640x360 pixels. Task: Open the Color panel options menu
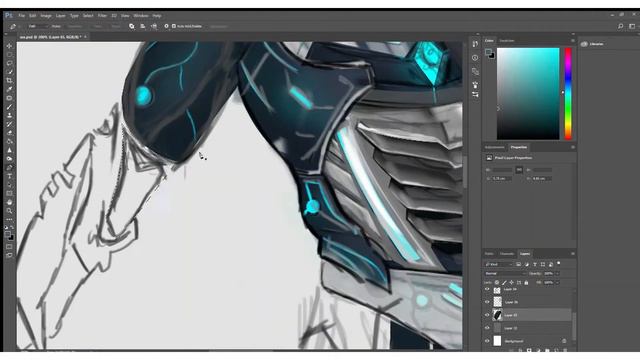coord(573,41)
